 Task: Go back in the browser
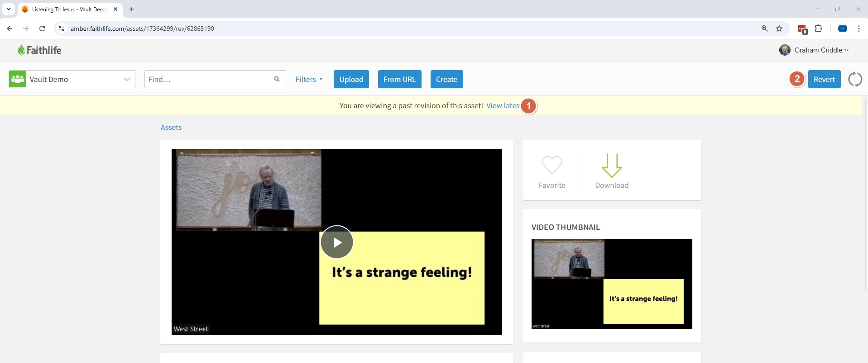coord(10,29)
